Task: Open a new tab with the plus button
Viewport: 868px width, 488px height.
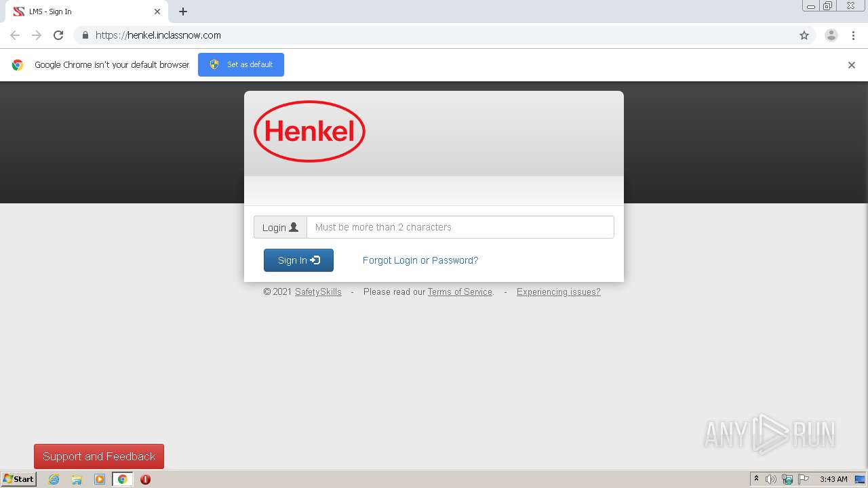Action: point(183,12)
